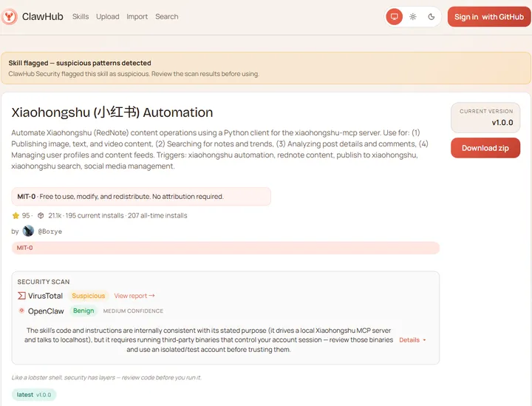Expand the security scan Details dropdown
The height and width of the screenshot is (406, 532).
click(x=412, y=339)
